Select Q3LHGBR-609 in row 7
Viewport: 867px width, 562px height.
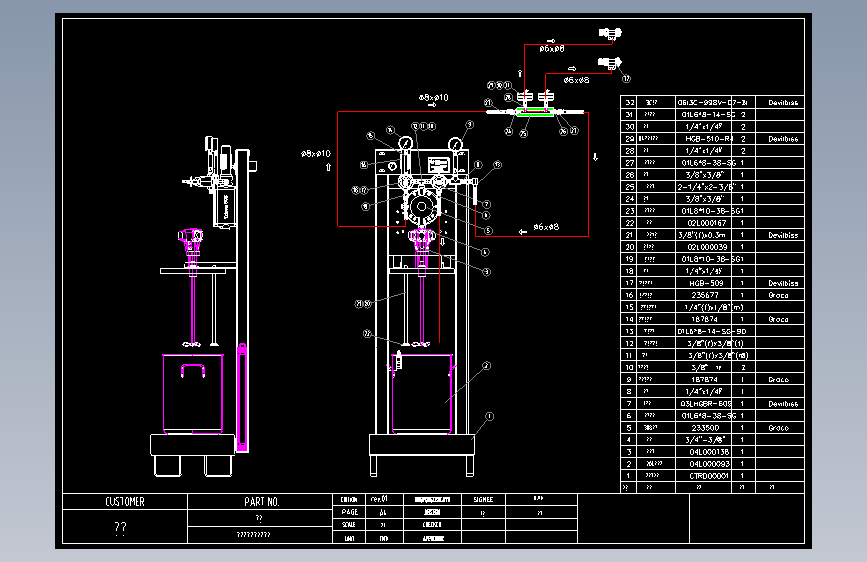[x=706, y=404]
